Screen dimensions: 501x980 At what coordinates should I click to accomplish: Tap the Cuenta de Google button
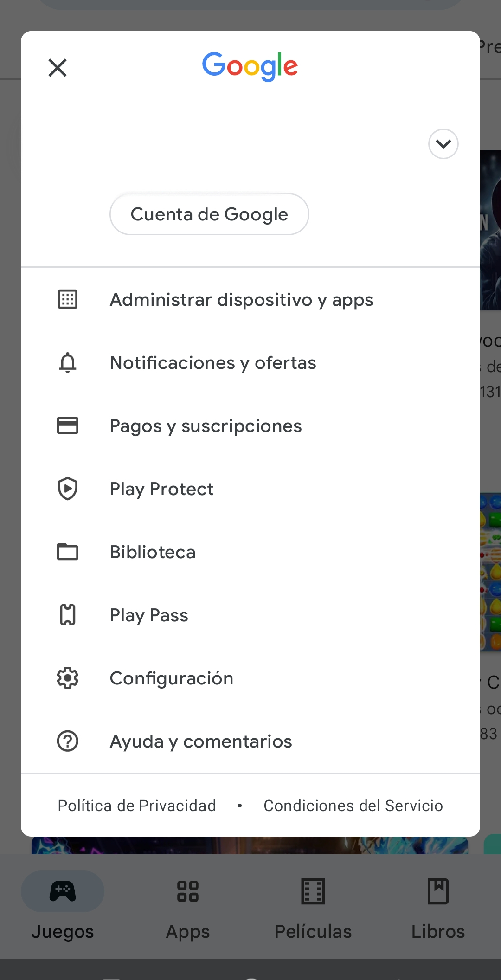[x=209, y=214]
